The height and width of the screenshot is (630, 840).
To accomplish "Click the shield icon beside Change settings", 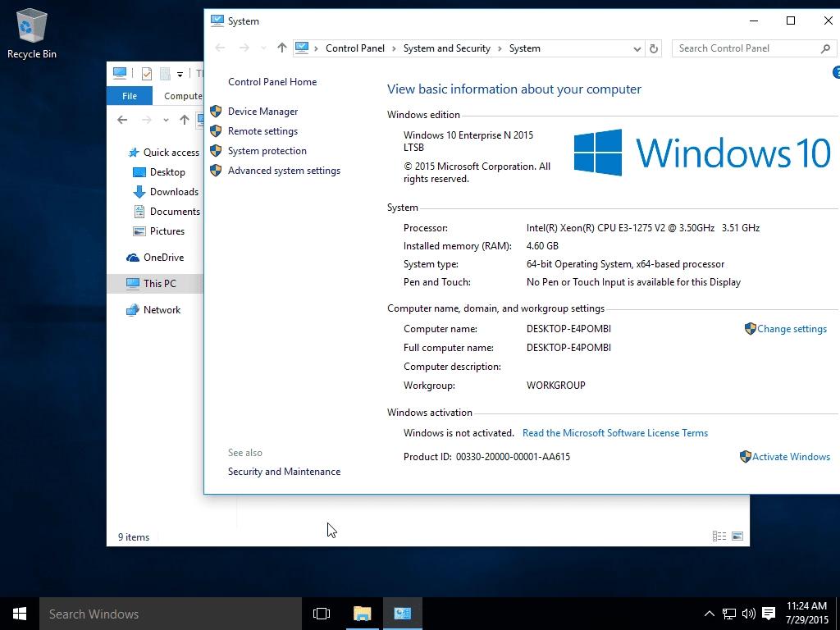I will [750, 328].
